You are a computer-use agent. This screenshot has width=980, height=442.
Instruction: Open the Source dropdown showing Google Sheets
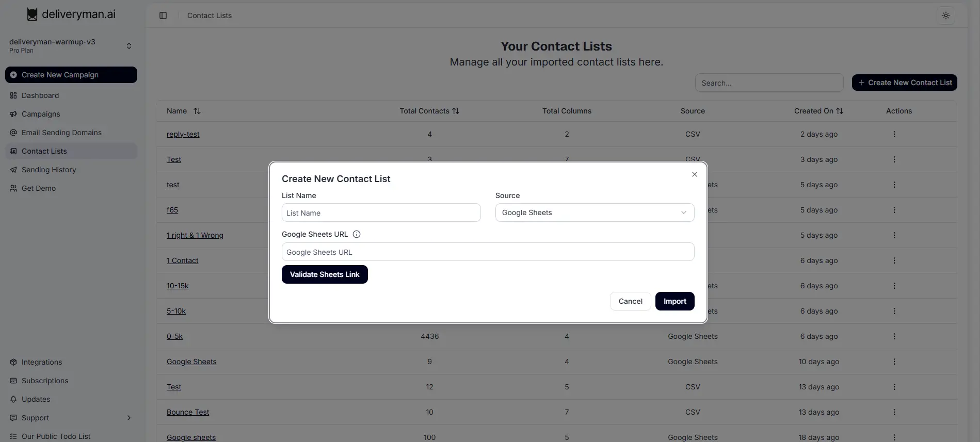pyautogui.click(x=595, y=212)
